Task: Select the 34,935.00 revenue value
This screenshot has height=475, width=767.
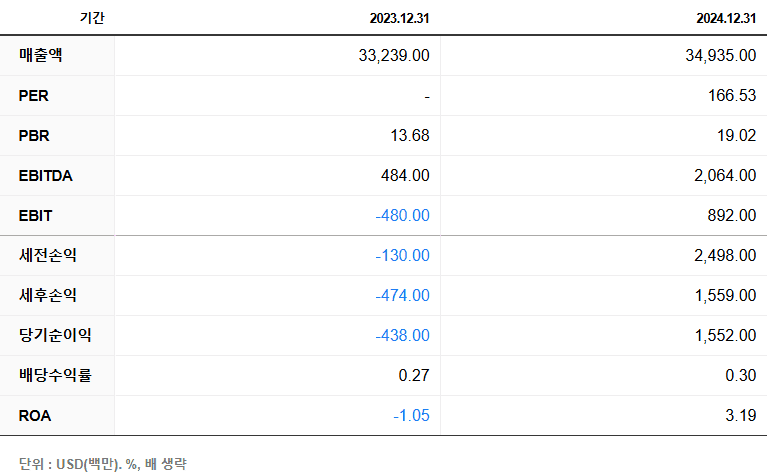Action: pos(721,55)
